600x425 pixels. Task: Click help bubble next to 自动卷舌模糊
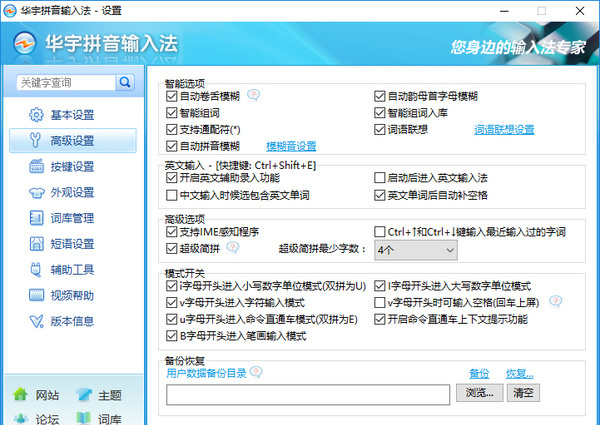point(253,95)
